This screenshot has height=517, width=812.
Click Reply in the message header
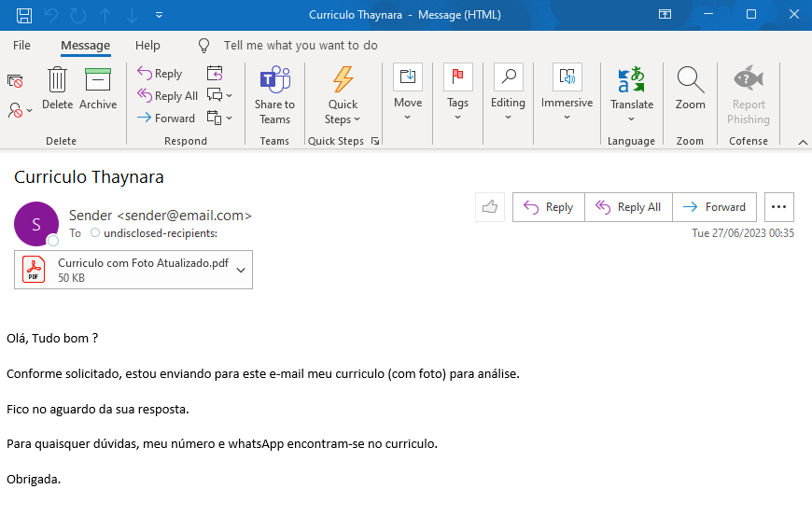549,207
